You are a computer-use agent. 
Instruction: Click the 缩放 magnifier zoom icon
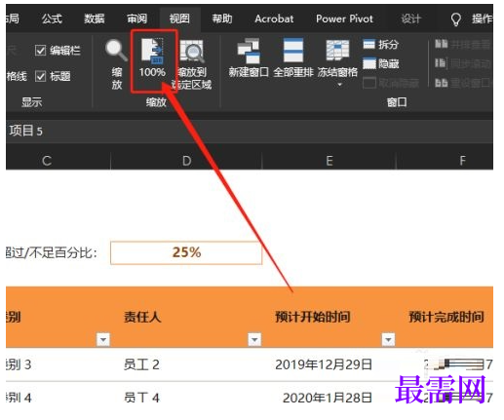pyautogui.click(x=116, y=51)
